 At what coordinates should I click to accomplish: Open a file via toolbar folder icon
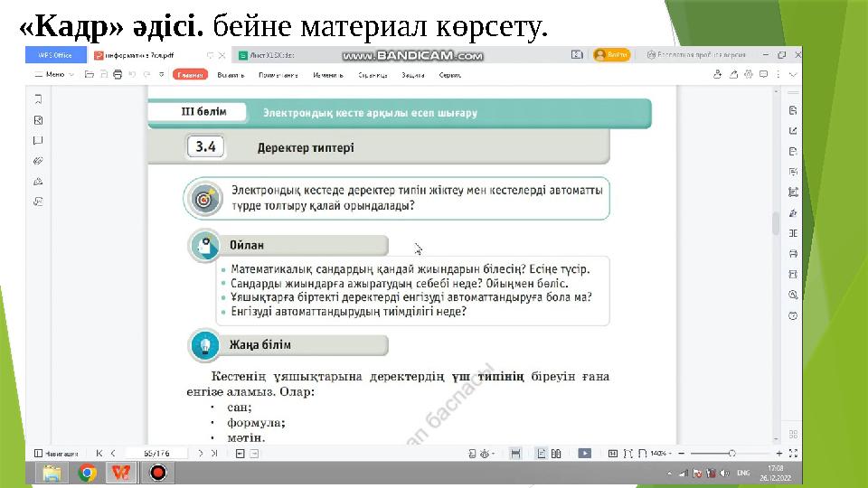point(90,74)
